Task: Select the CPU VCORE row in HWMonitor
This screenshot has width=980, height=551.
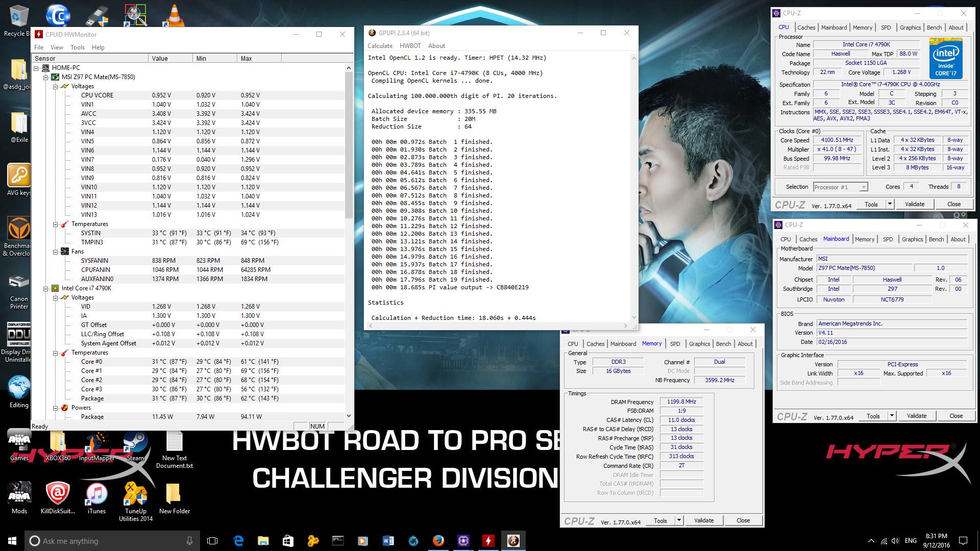Action: tap(189, 95)
